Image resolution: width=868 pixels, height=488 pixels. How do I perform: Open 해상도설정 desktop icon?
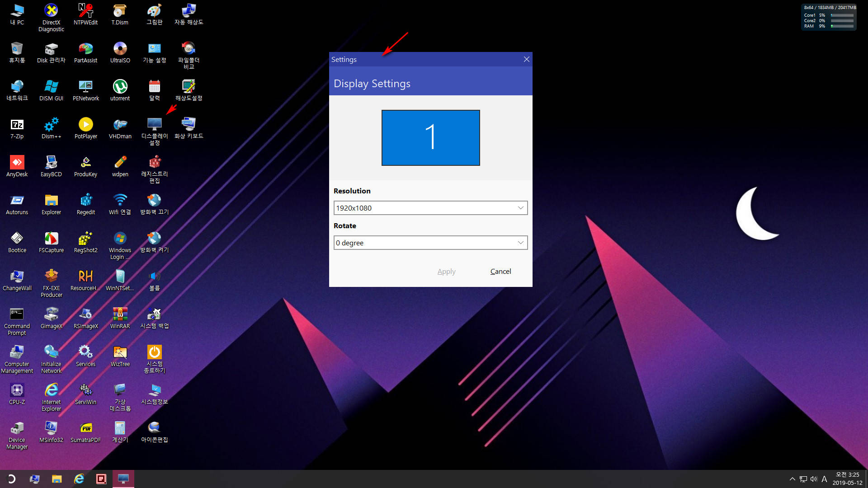[189, 90]
